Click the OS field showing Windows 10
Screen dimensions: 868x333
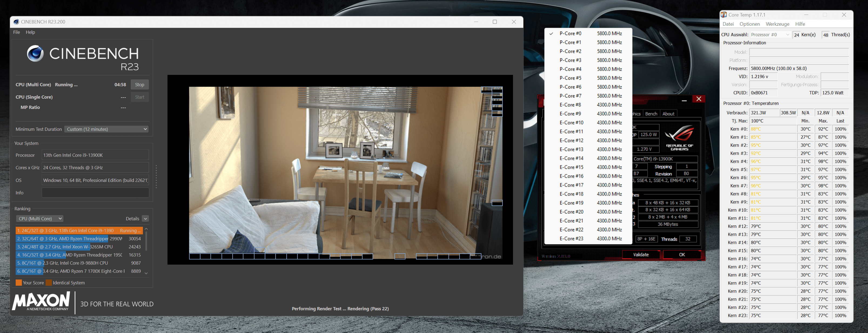coord(95,180)
